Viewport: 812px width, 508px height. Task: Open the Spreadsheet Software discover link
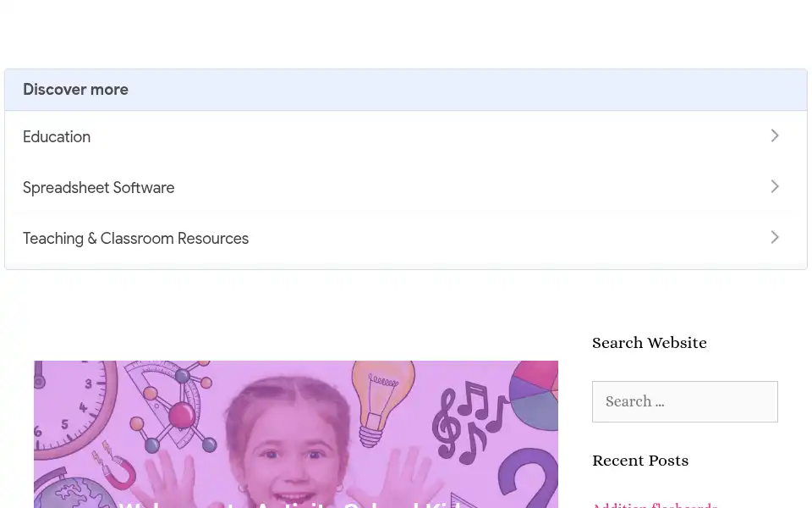coord(405,187)
